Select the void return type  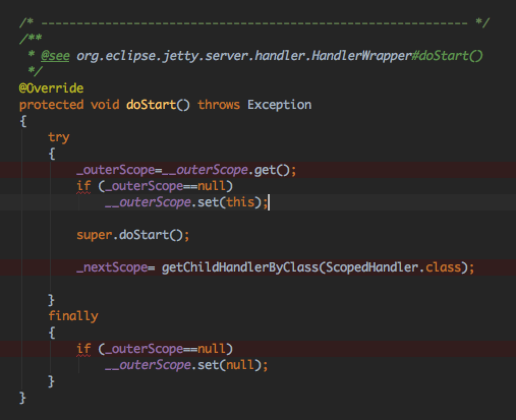pos(104,105)
